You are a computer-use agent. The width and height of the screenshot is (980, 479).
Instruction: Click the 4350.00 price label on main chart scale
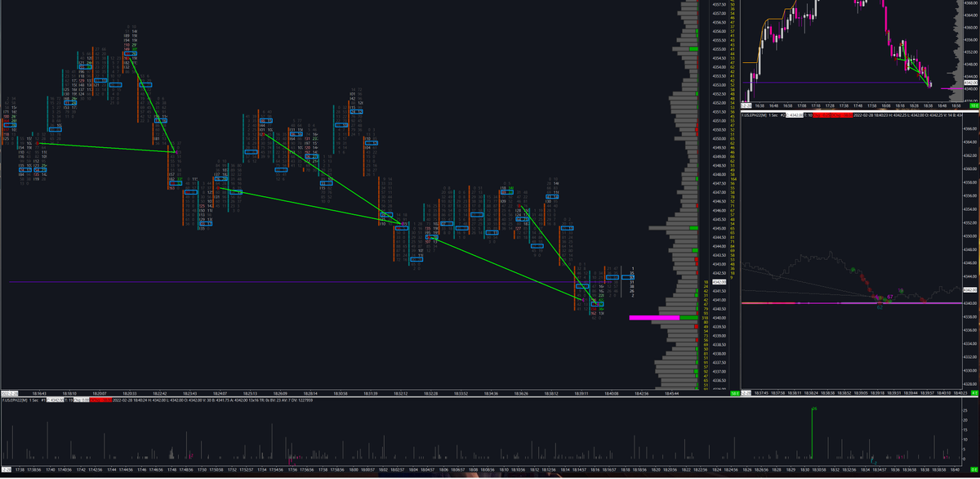719,139
